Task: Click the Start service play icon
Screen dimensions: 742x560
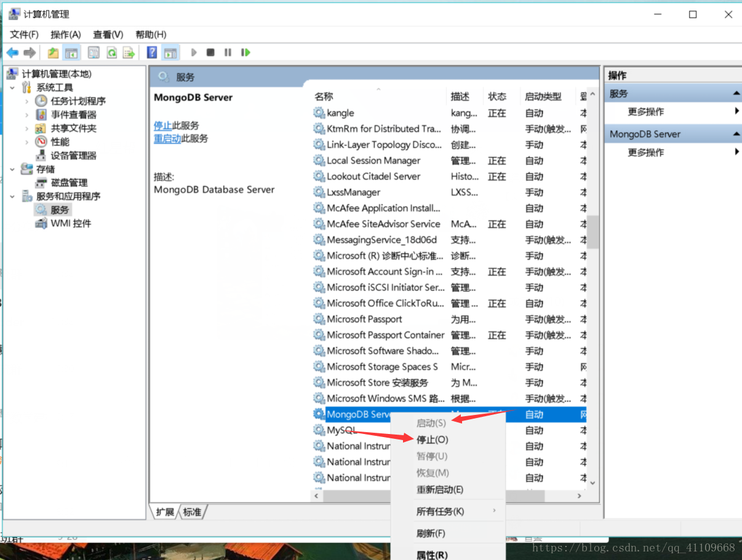Action: (x=194, y=53)
